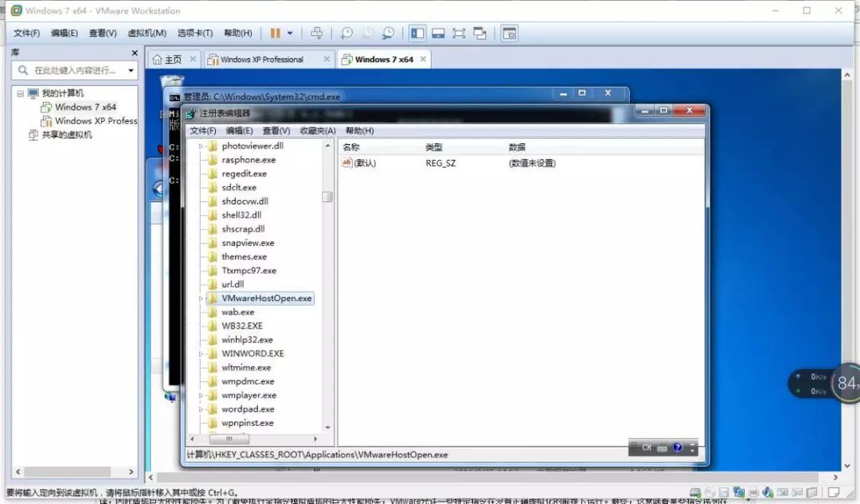The image size is (860, 504).
Task: Select the shdocvw.dll registry key
Action: click(244, 201)
